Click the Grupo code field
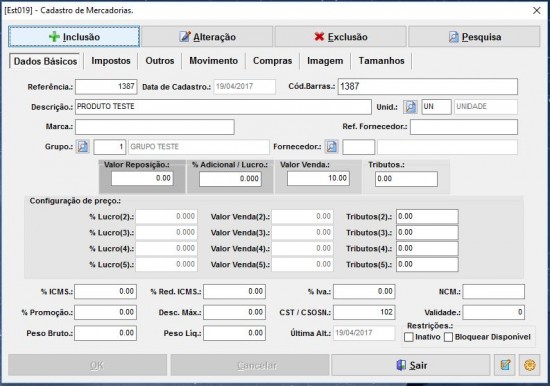The width and height of the screenshot is (550, 386). pos(110,147)
